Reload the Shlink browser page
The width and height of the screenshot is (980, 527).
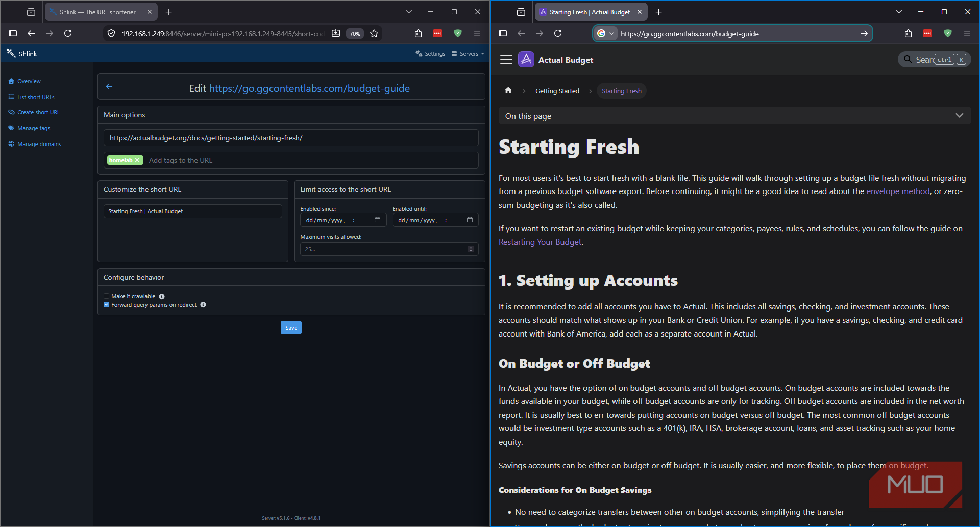coord(68,33)
